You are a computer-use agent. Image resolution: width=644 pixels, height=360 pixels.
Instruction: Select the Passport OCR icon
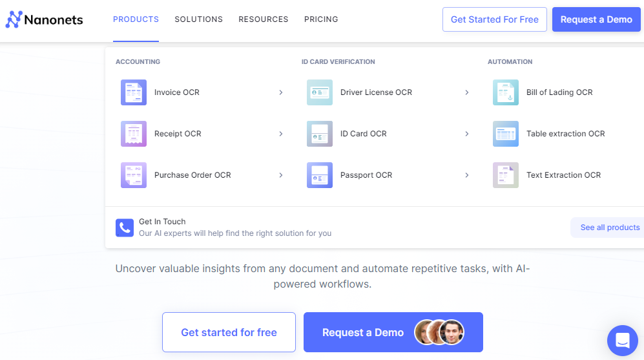point(320,175)
